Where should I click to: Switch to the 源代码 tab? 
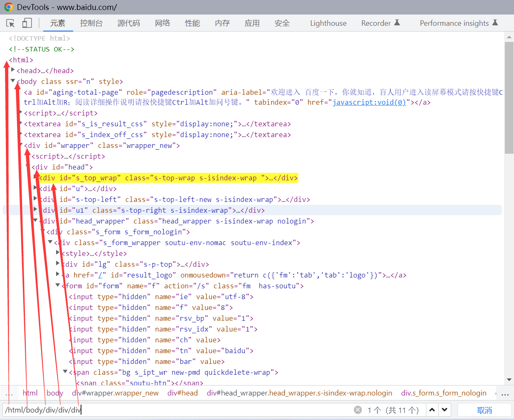coord(129,23)
